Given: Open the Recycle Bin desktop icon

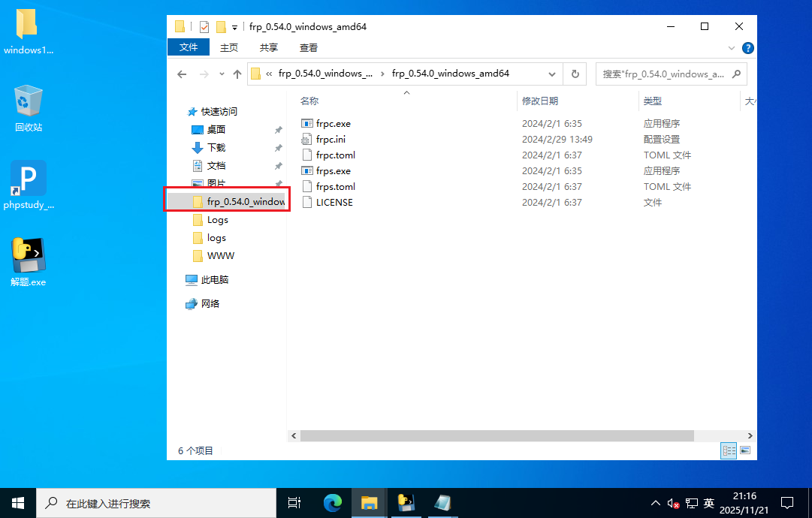Looking at the screenshot, I should [28, 108].
